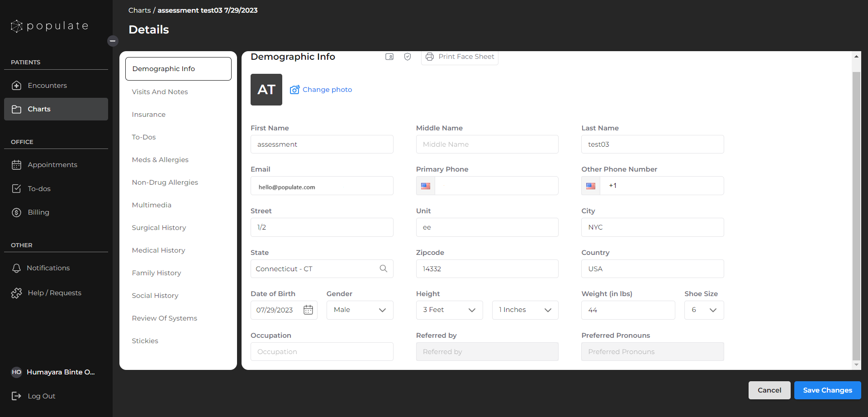Open Notifications bell icon
The image size is (868, 417).
point(17,268)
